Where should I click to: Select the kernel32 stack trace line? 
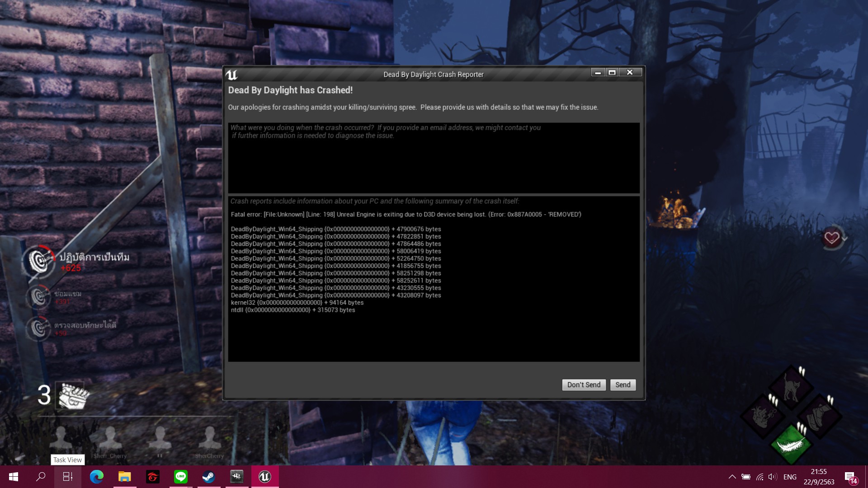tap(297, 302)
